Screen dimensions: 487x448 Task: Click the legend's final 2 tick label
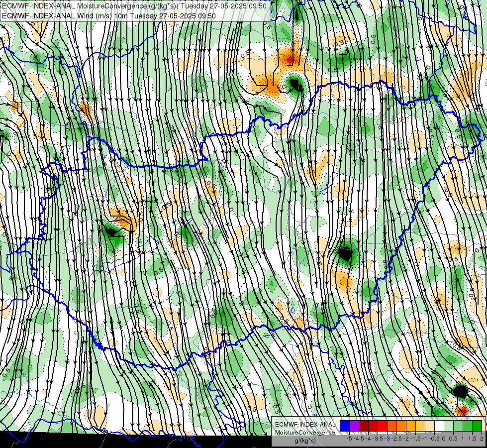482,439
